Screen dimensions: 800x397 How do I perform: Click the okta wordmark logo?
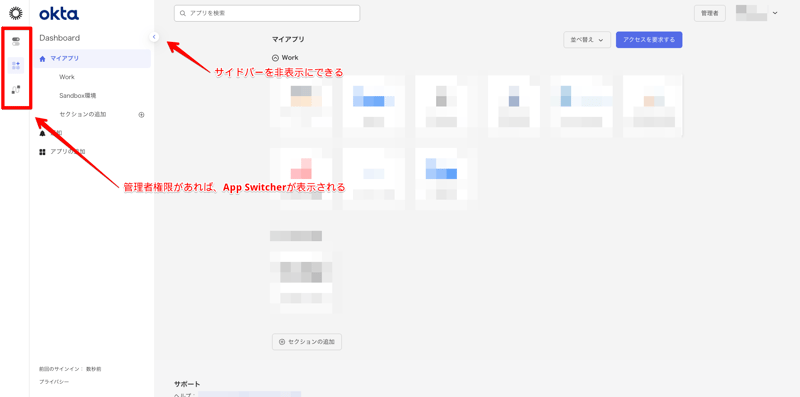tap(59, 14)
